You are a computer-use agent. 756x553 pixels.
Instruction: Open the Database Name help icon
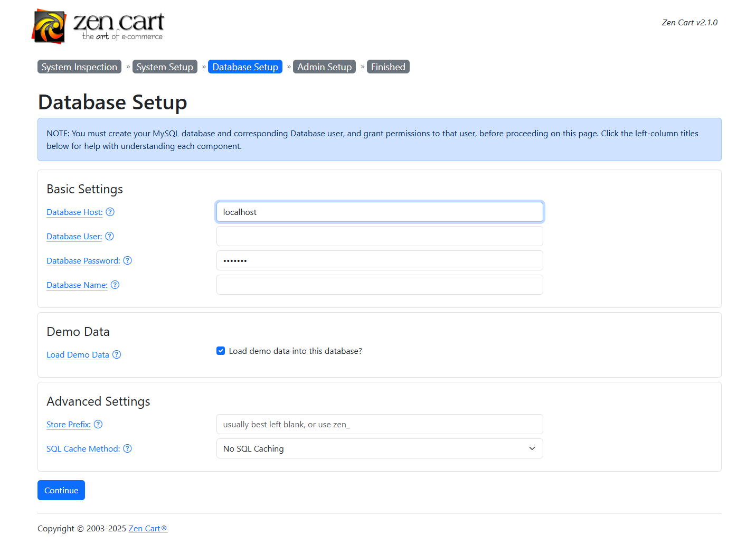click(115, 285)
